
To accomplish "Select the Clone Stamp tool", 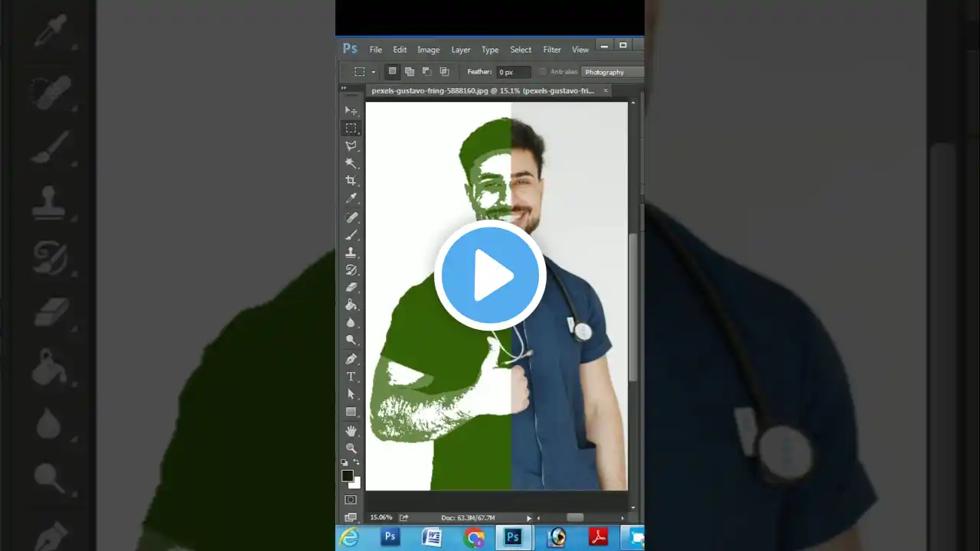I will click(351, 253).
